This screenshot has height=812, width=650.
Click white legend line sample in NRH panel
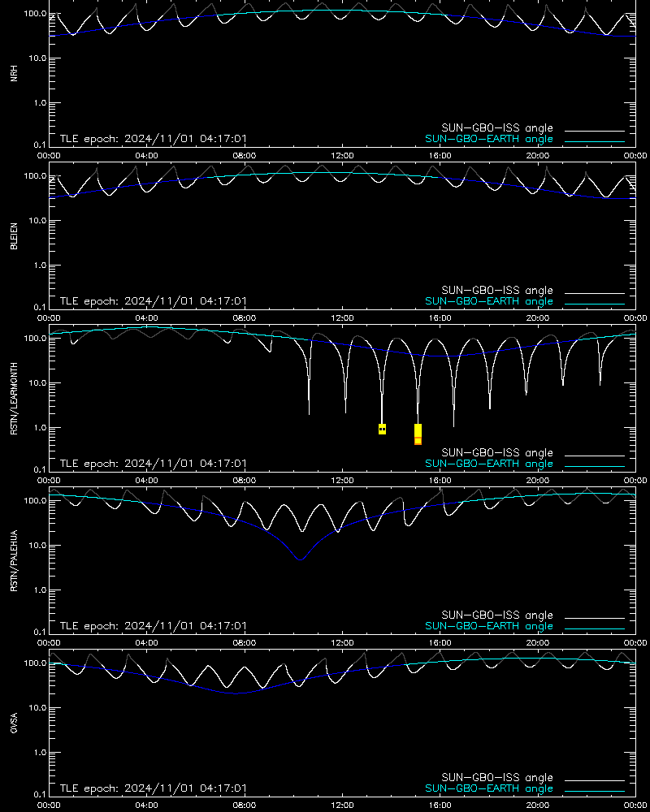point(595,131)
